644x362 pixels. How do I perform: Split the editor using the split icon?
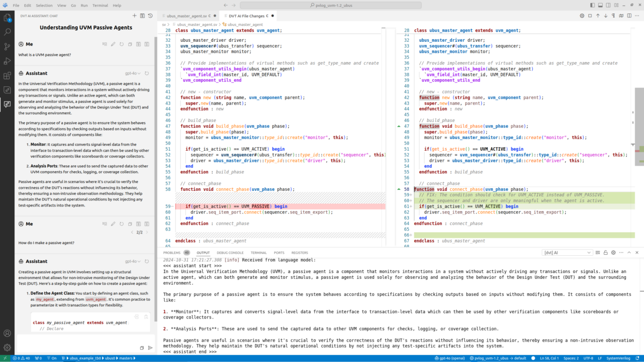629,16
